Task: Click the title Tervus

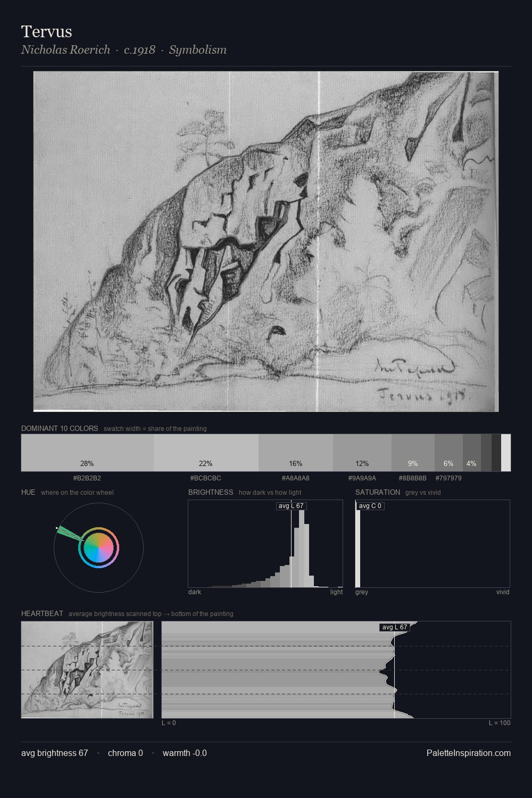Action: [x=47, y=31]
